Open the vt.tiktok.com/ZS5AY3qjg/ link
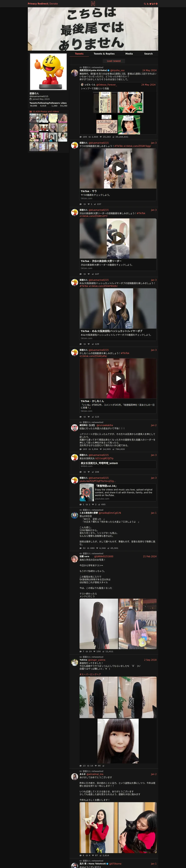The height and width of the screenshot is (868, 186). pyautogui.click(x=137, y=146)
